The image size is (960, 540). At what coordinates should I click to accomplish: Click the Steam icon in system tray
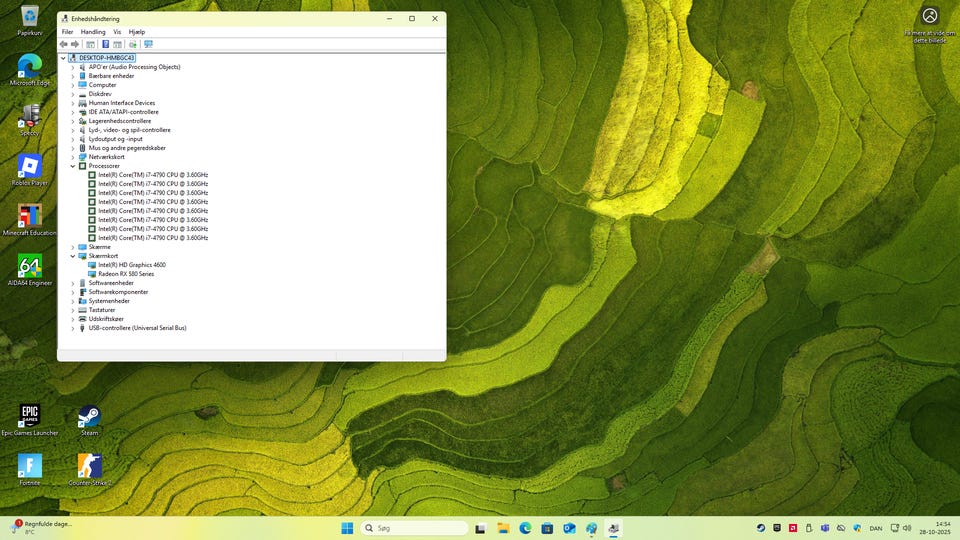click(760, 528)
